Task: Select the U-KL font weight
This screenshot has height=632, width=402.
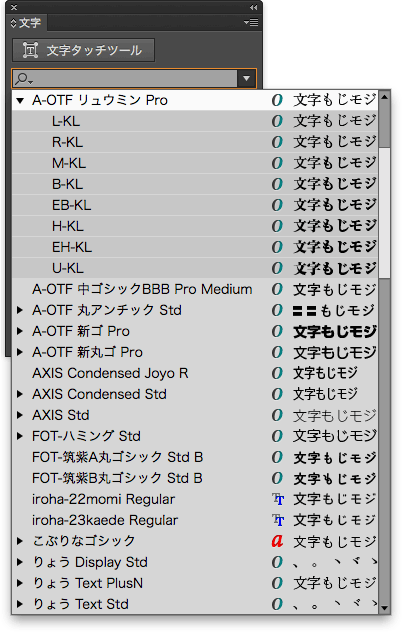Action: (195, 268)
